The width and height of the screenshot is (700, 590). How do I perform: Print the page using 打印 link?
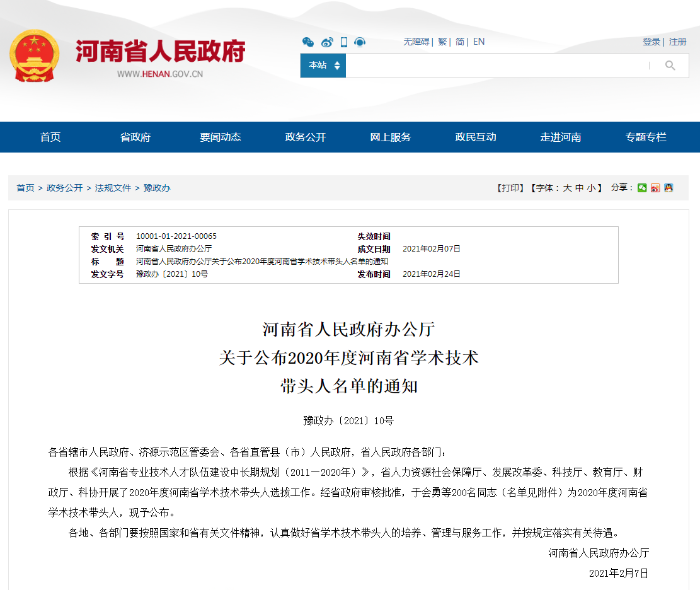(511, 188)
